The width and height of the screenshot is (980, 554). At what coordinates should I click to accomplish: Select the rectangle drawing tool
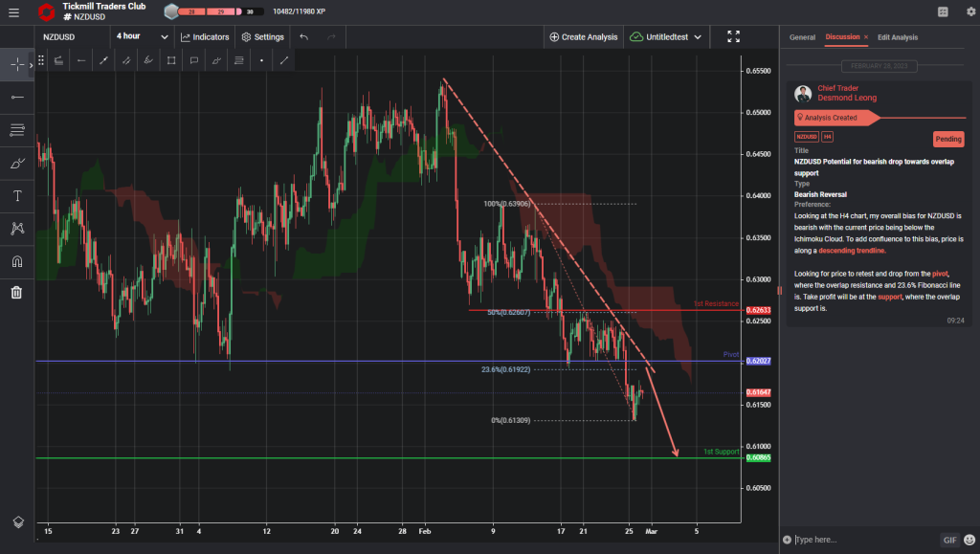(x=170, y=59)
